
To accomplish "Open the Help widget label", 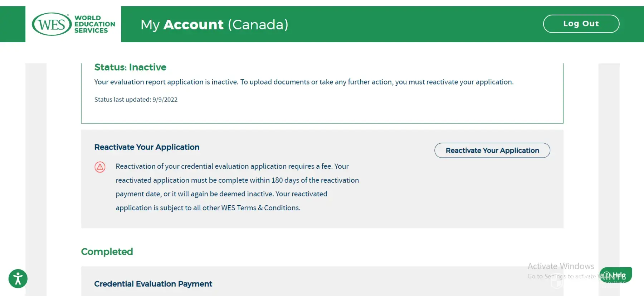I will [619, 275].
